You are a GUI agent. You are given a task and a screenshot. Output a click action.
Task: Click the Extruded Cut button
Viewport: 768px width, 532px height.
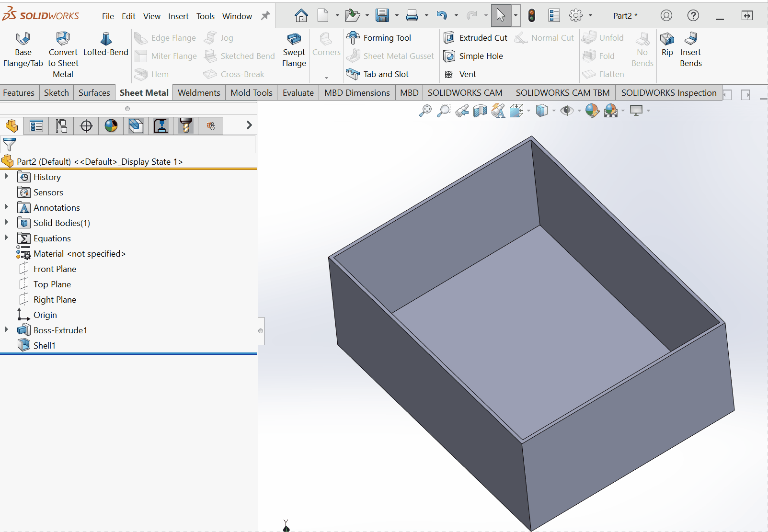point(476,38)
